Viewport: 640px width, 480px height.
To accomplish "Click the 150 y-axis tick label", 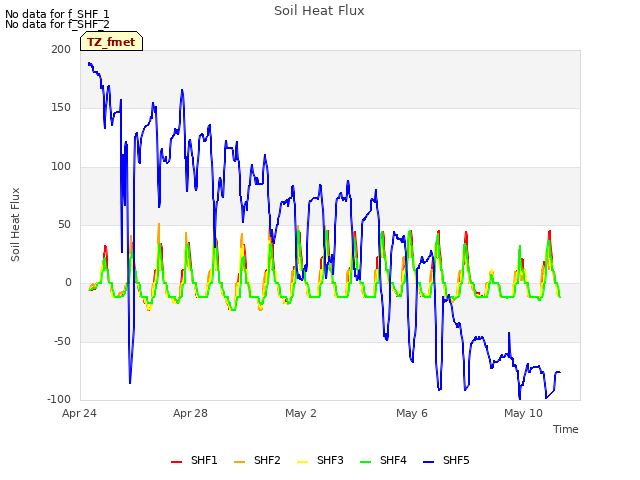I will click(x=61, y=108).
